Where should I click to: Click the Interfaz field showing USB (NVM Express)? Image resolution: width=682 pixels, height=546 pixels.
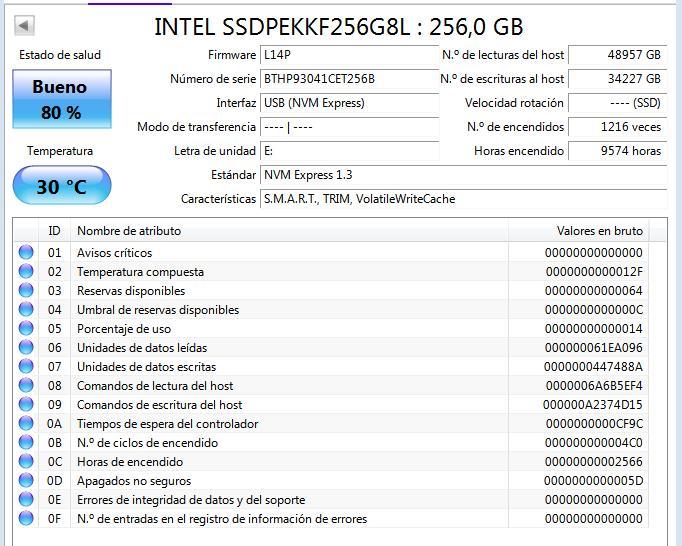pyautogui.click(x=348, y=103)
